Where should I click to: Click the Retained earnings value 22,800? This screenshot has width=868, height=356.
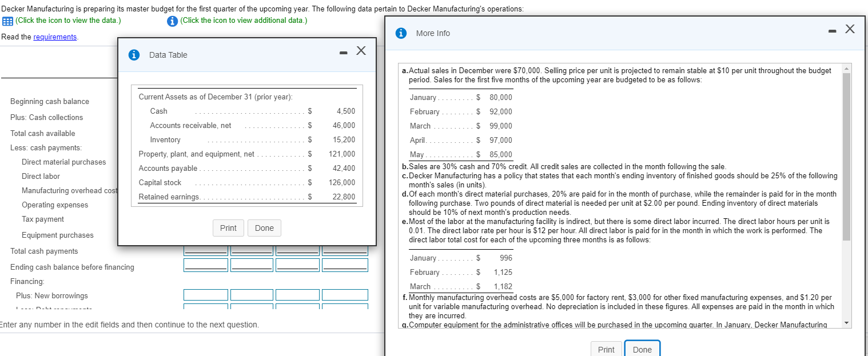tap(344, 197)
